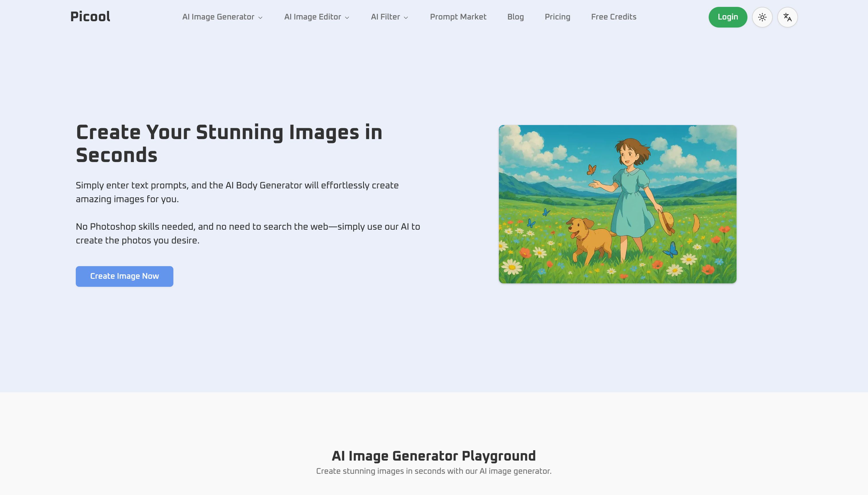Click the AI Filter menu label

pos(385,17)
